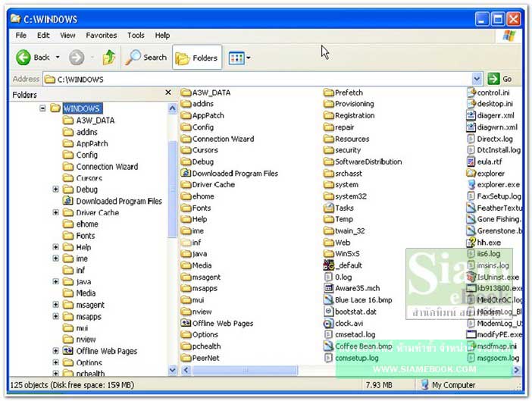Click file list horizontal scrollbar thumb

[245, 370]
